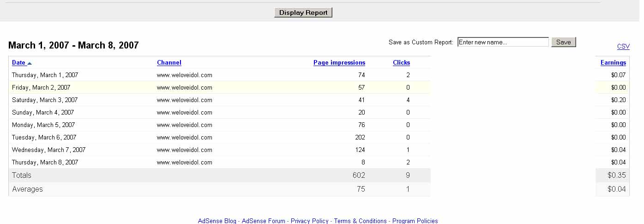Sort by the Channel column header
Image resolution: width=644 pixels, height=224 pixels.
coord(169,63)
